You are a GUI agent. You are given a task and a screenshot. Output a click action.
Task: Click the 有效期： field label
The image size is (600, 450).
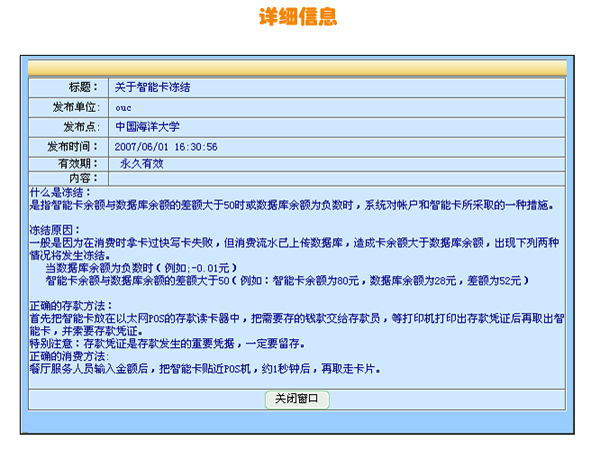pyautogui.click(x=78, y=164)
